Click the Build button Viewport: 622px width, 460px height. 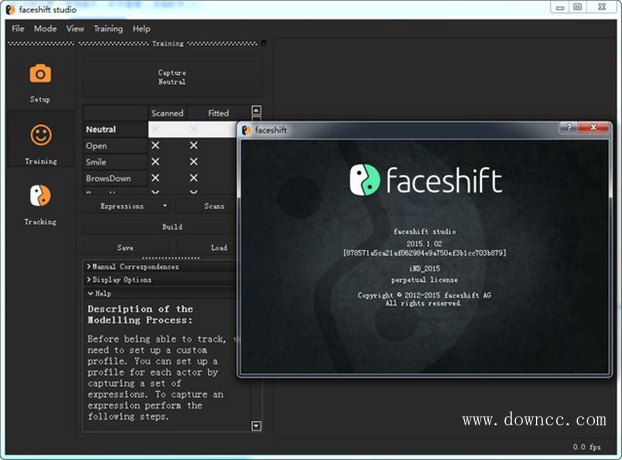point(172,227)
